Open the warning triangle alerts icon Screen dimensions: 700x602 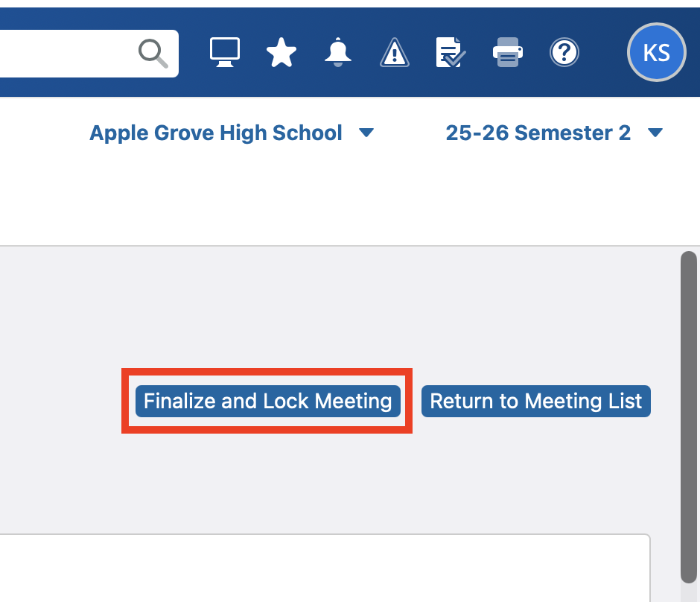click(395, 53)
